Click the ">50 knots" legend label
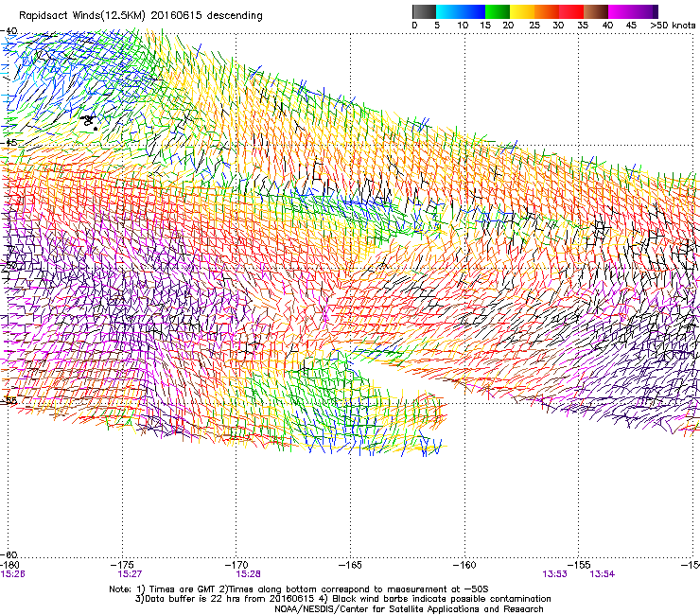Image resolution: width=700 pixels, height=615 pixels. point(673,26)
